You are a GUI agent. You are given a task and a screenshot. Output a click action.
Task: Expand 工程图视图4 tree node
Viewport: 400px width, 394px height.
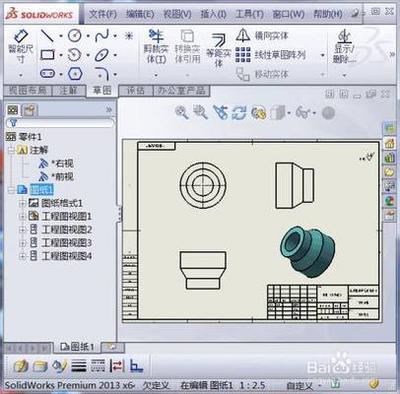tap(22, 256)
